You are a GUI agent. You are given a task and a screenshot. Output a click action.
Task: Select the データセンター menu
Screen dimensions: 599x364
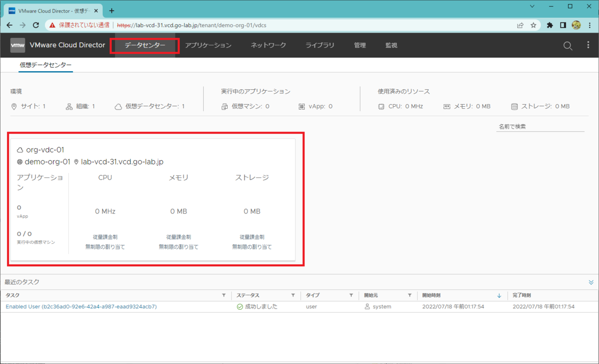[x=145, y=45]
